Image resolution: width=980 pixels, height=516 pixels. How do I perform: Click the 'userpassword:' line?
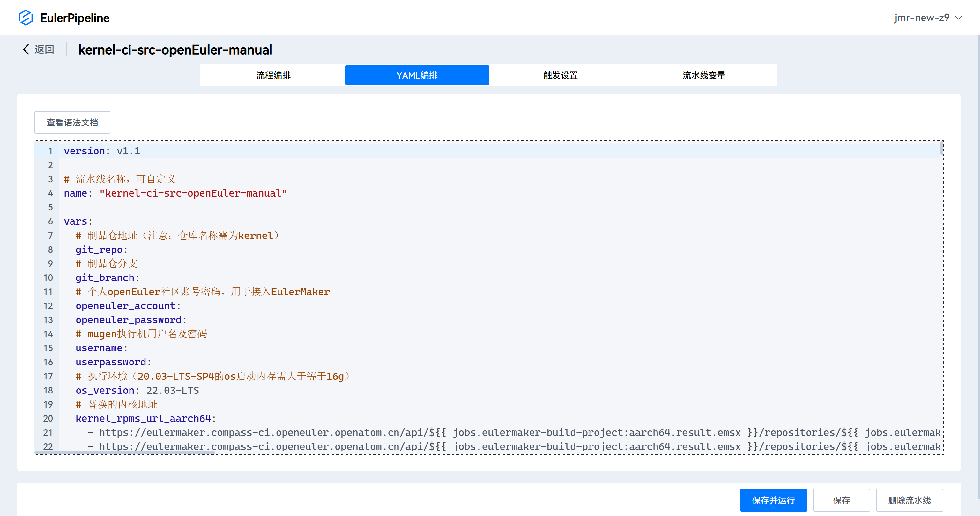[x=113, y=362]
